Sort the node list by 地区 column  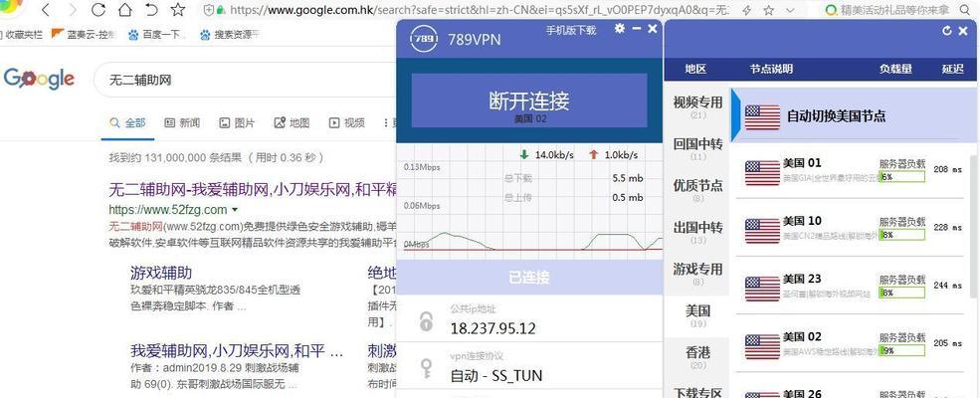point(695,70)
